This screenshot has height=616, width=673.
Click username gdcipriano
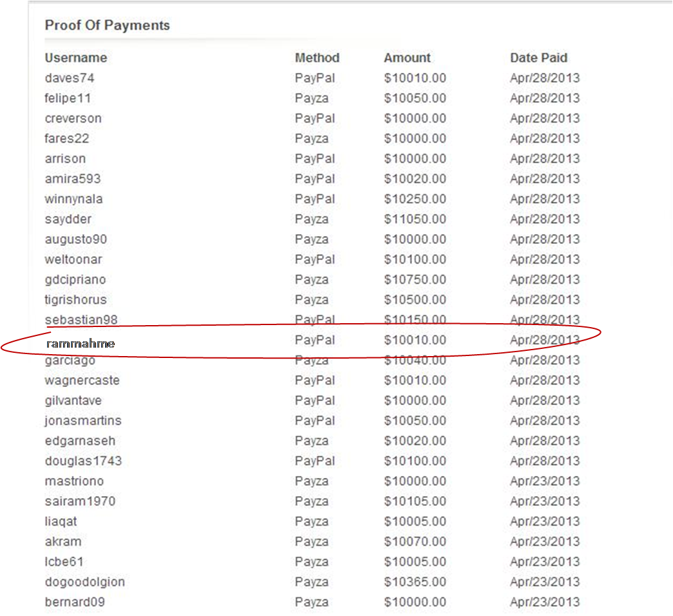tap(75, 280)
